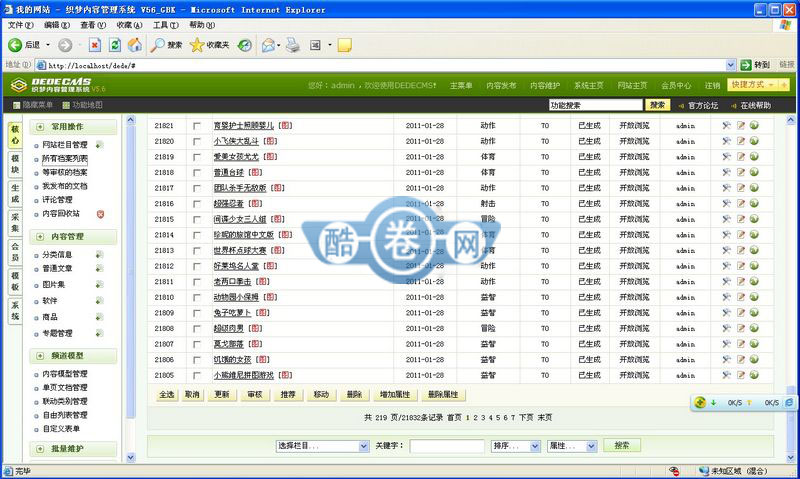Tick the checkbox for row 21821
The width and height of the screenshot is (800, 479).
tap(197, 125)
